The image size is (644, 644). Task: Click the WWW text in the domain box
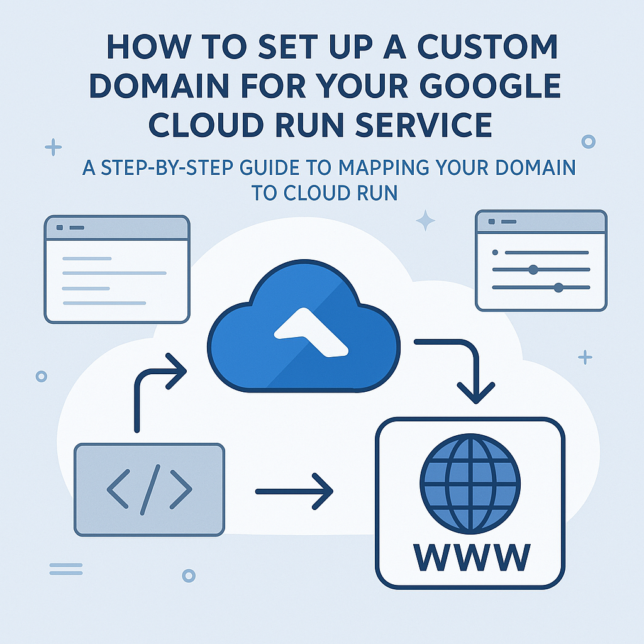pos(472,558)
